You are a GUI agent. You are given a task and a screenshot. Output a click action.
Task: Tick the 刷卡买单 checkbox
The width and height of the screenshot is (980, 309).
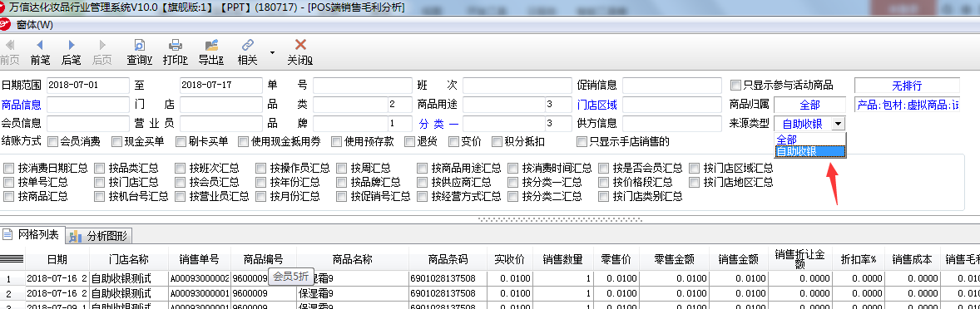click(x=181, y=142)
